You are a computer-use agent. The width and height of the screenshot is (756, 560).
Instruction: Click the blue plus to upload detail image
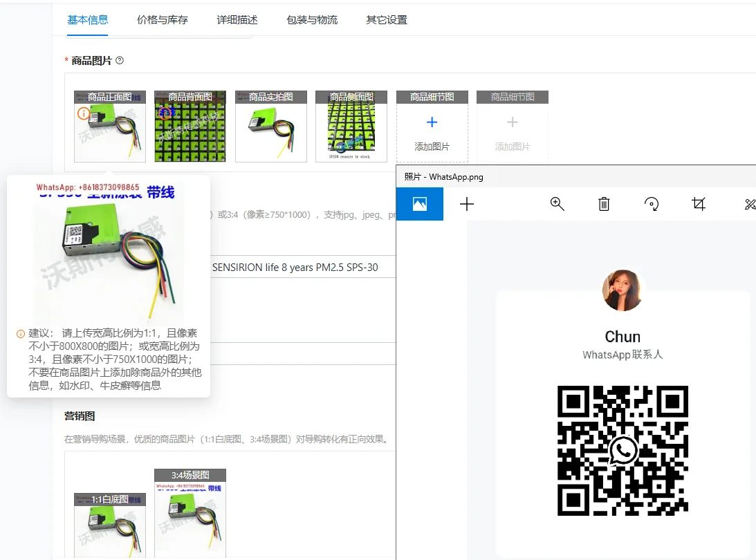click(432, 121)
